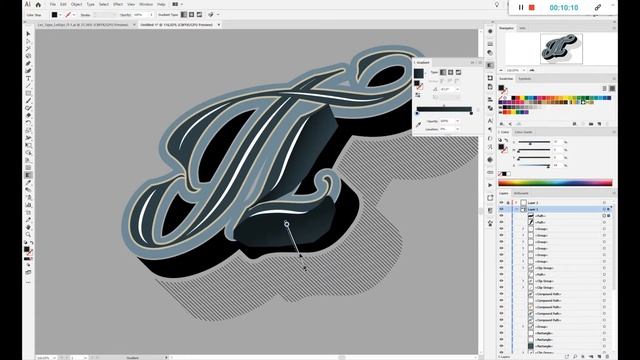Toggle the lock on Layer 2
The height and width of the screenshot is (360, 640).
[x=508, y=202]
